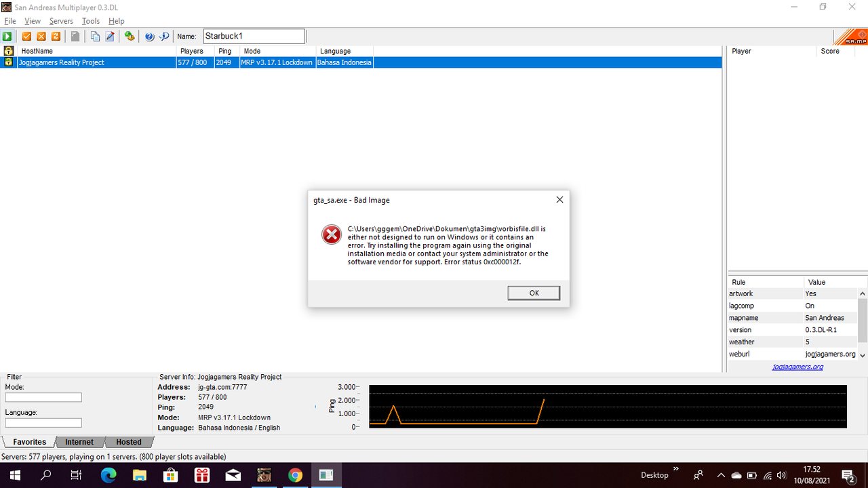Select the Favorites tab
The height and width of the screenshot is (488, 868).
(30, 442)
